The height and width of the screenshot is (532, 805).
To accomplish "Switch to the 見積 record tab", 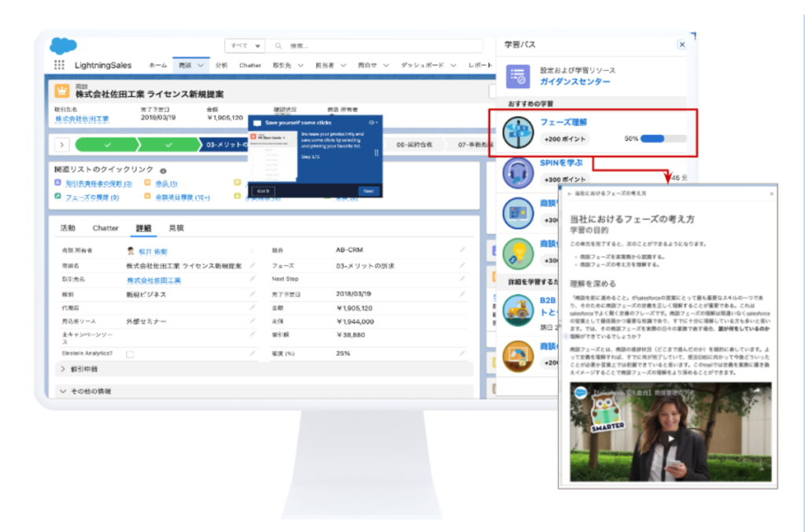I will [x=176, y=228].
